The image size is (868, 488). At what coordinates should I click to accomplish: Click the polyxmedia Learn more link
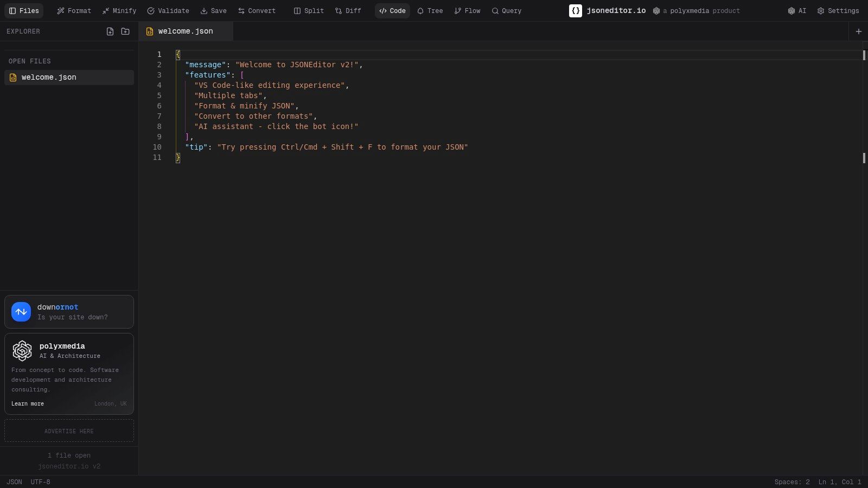(x=28, y=403)
